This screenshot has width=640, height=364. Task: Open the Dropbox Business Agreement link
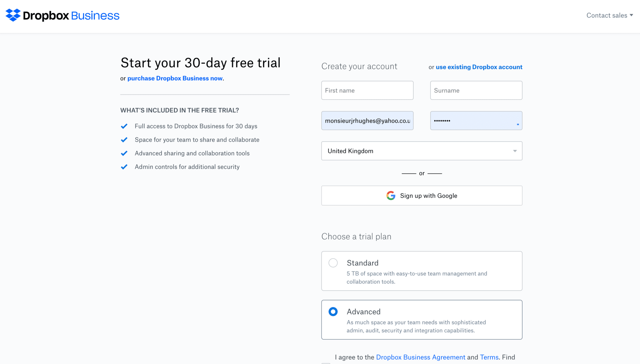(421, 357)
